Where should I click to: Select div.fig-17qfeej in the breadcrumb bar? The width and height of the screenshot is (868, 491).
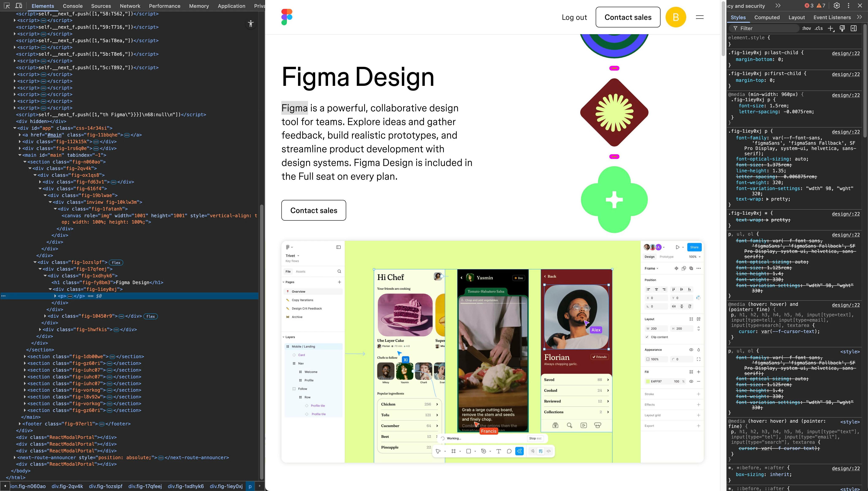point(145,486)
